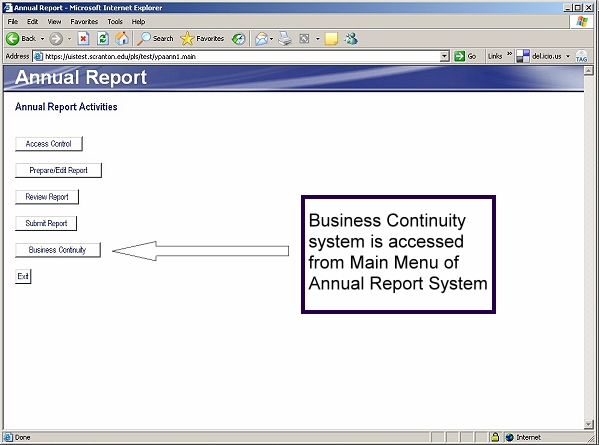The width and height of the screenshot is (599, 445).
Task: Click the scrollbar up arrow
Action: point(589,70)
